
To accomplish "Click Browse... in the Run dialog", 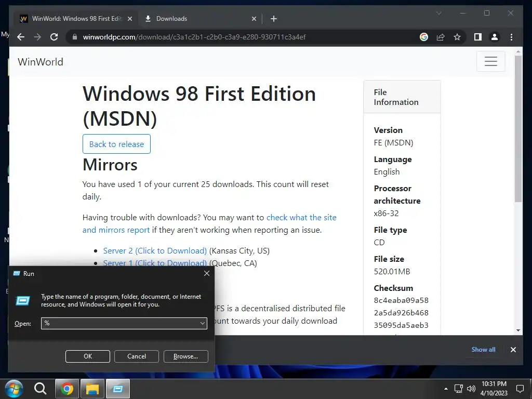I will coord(185,356).
